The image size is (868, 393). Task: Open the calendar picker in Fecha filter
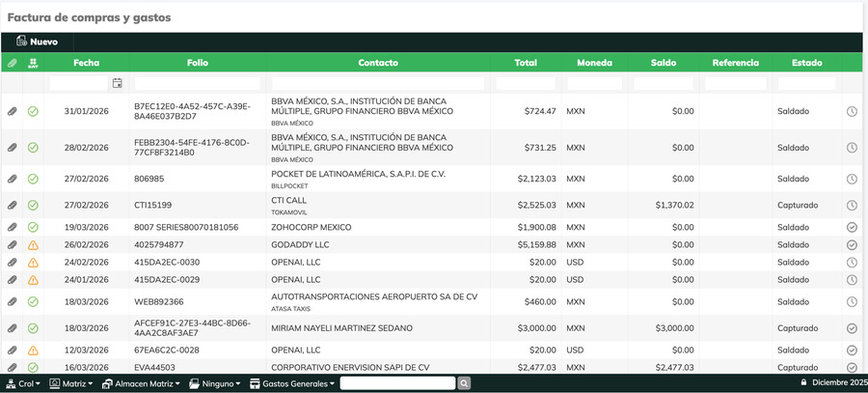[118, 83]
